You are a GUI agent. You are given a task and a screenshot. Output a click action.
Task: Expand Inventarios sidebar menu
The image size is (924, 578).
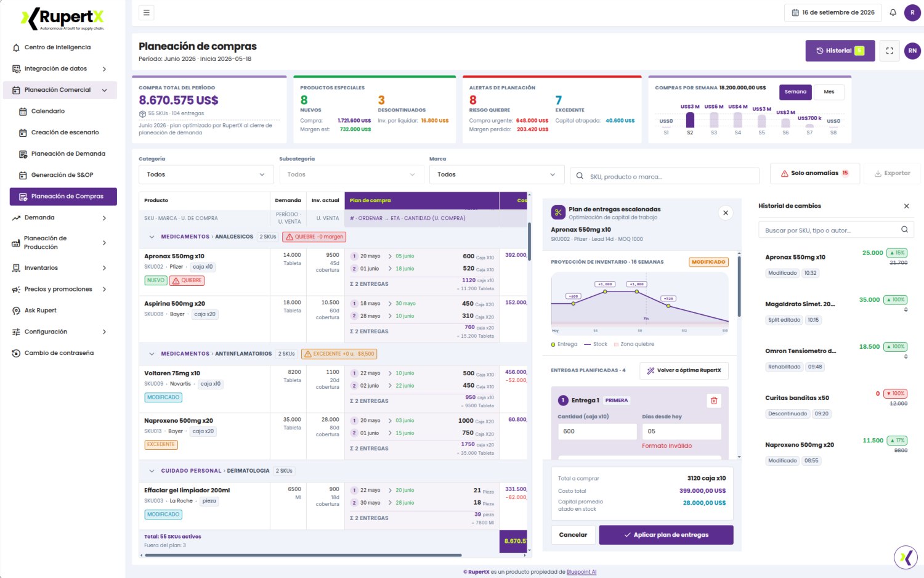[59, 268]
